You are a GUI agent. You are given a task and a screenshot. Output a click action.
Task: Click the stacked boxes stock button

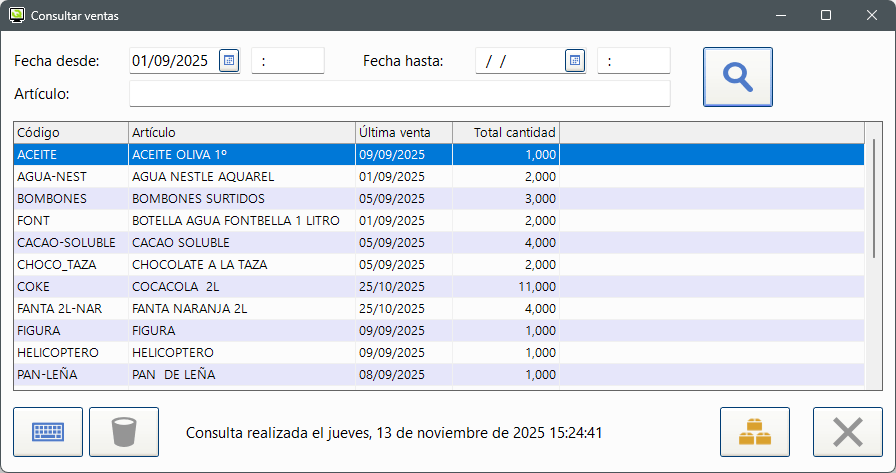click(x=754, y=432)
